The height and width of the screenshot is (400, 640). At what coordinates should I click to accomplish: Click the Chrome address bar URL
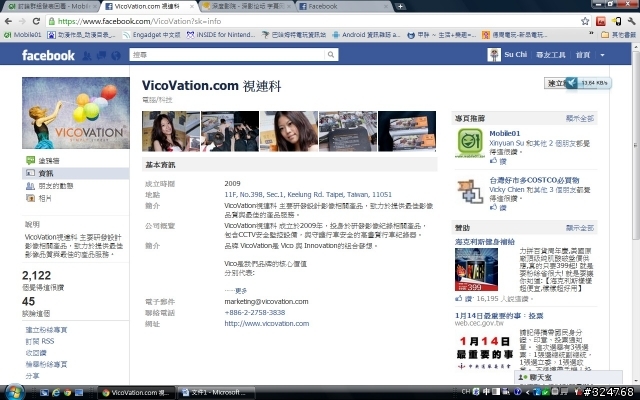(140, 21)
